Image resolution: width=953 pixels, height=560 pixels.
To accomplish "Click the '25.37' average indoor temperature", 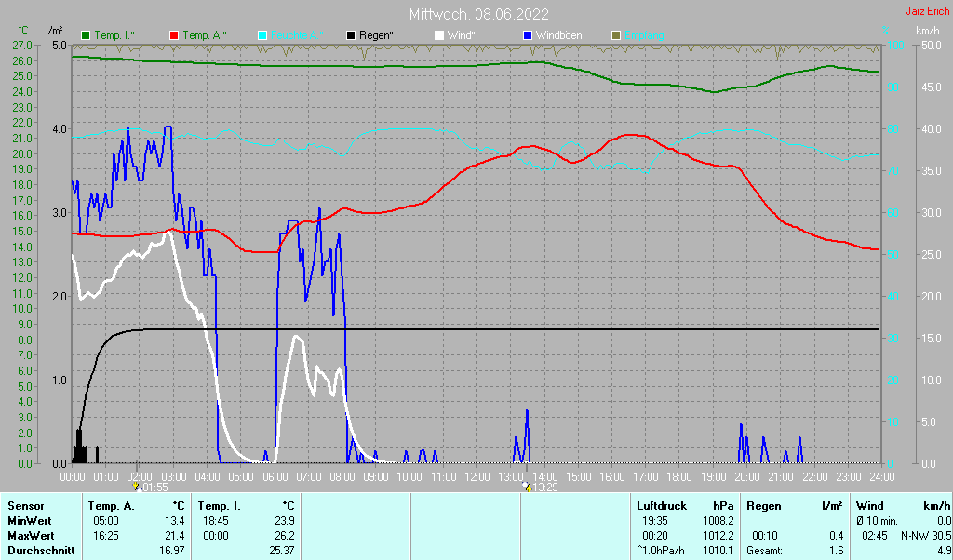I will click(x=281, y=551).
